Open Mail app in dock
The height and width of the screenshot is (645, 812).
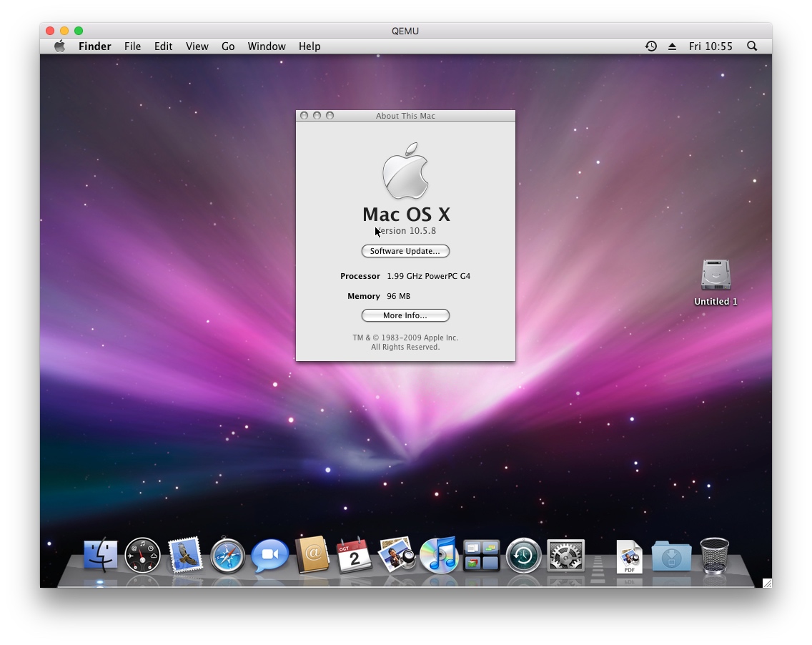(x=185, y=555)
